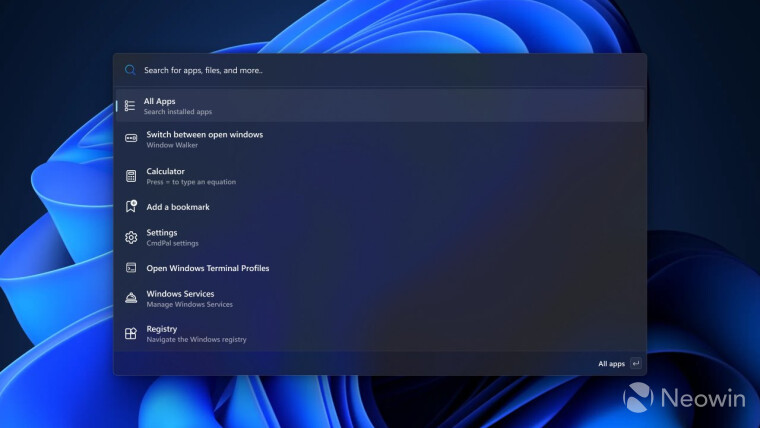Click the search magnifier icon
Viewport: 760px width, 428px height.
click(130, 70)
